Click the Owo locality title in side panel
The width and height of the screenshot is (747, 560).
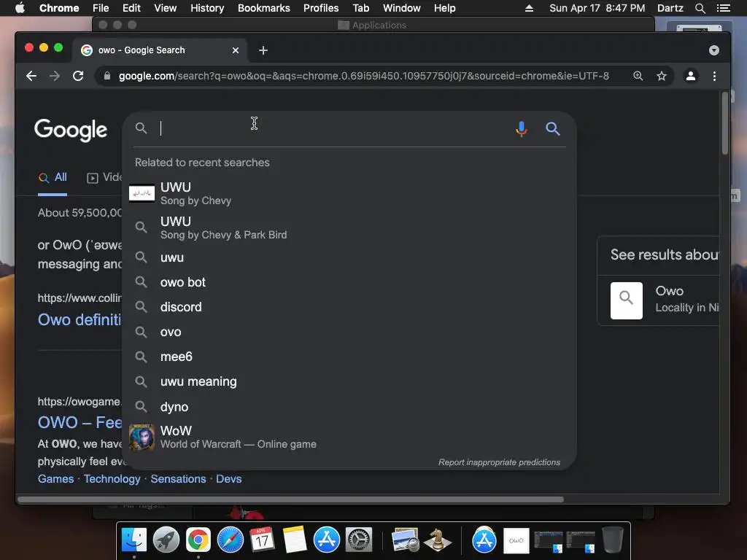670,291
